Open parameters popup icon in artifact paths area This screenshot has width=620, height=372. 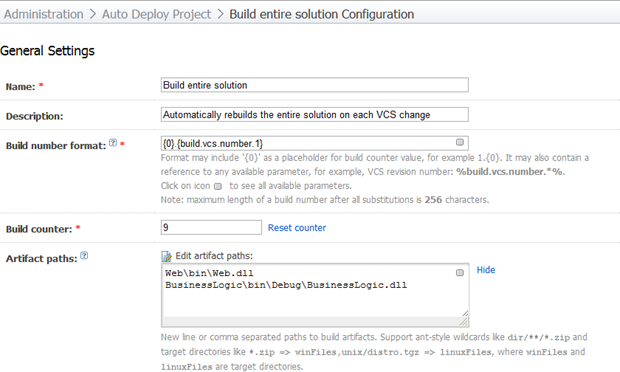459,272
